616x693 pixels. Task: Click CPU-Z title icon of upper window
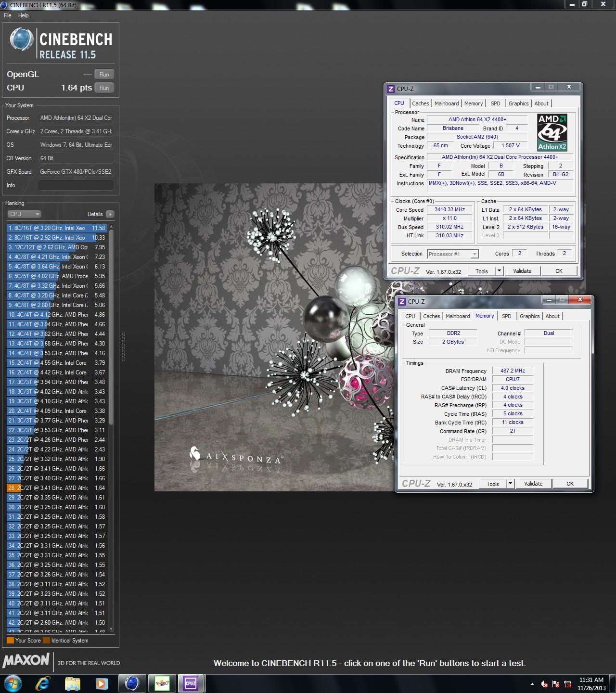[x=391, y=89]
